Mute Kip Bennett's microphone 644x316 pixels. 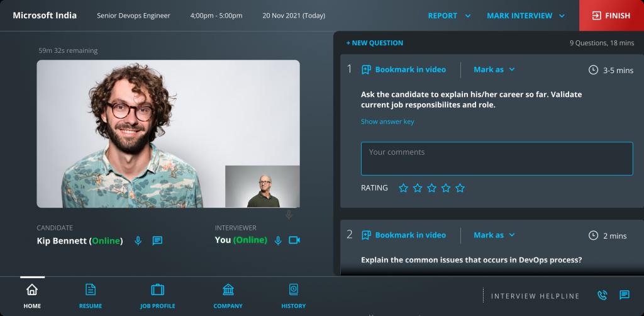tap(138, 240)
